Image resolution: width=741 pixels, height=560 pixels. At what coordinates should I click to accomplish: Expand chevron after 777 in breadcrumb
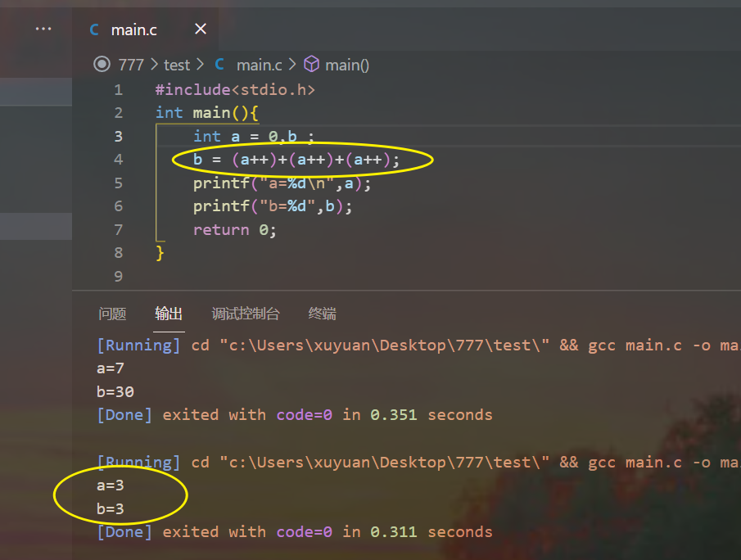pos(154,65)
